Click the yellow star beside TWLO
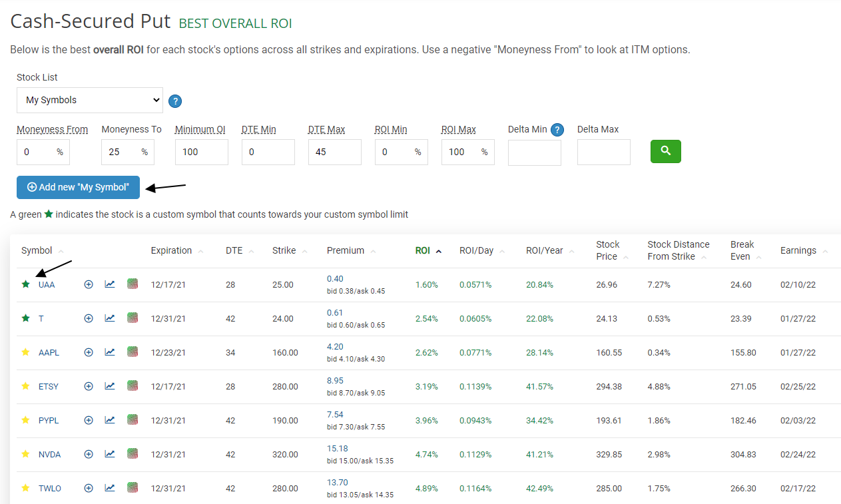This screenshot has height=504, width=841. tap(26, 488)
